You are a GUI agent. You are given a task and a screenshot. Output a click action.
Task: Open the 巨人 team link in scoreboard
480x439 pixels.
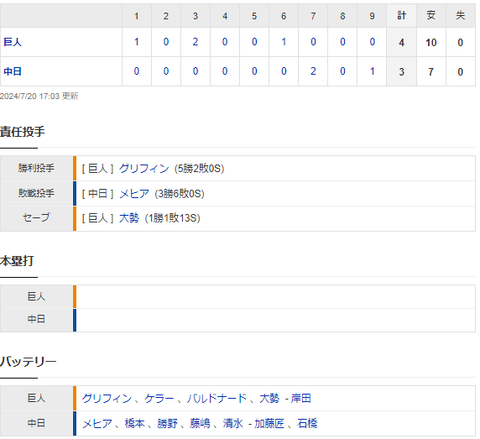[13, 42]
